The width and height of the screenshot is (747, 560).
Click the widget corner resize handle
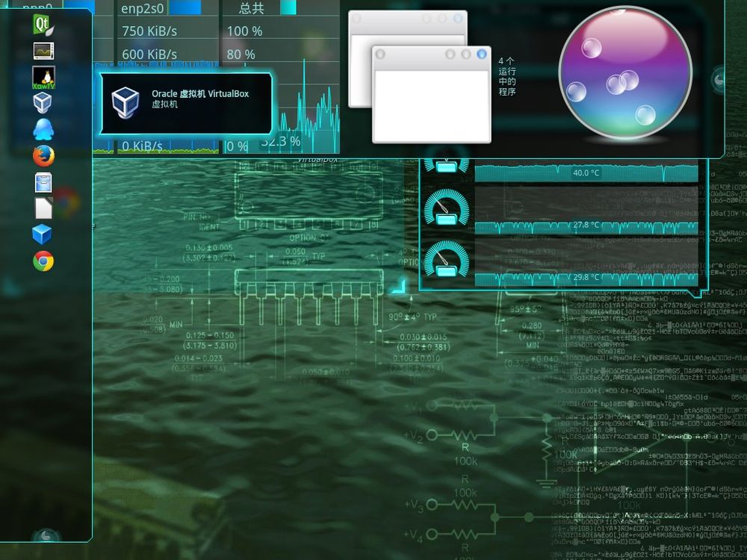[399, 286]
